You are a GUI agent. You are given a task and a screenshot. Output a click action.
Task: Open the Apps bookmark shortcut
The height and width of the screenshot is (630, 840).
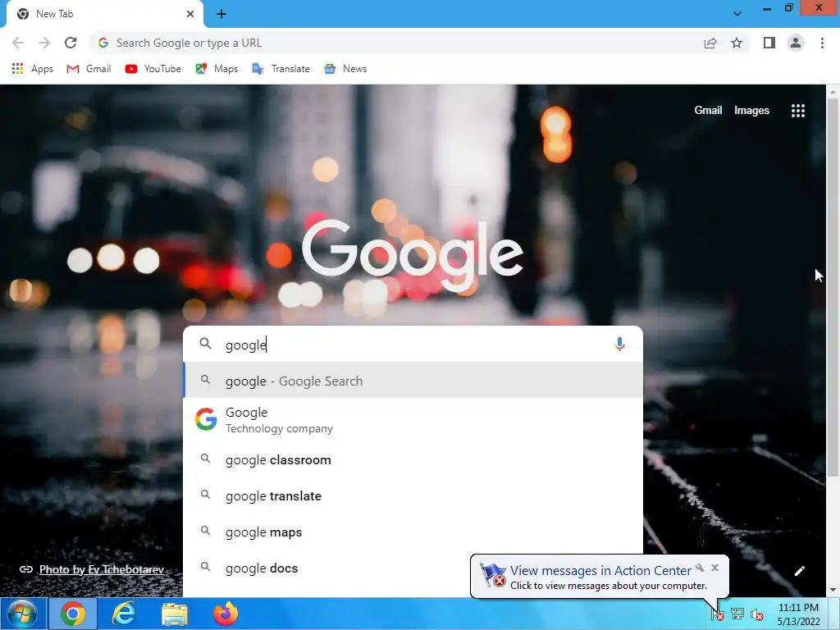(x=32, y=69)
